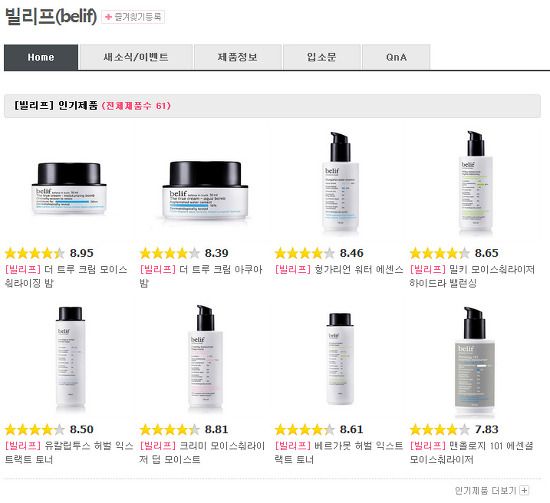Click the 즐겨찾기등록 plus button
Viewport: 550px width, 503px height.
coord(133,17)
